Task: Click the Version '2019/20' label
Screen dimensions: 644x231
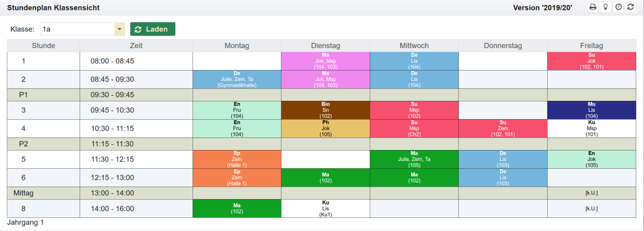Action: pos(543,8)
